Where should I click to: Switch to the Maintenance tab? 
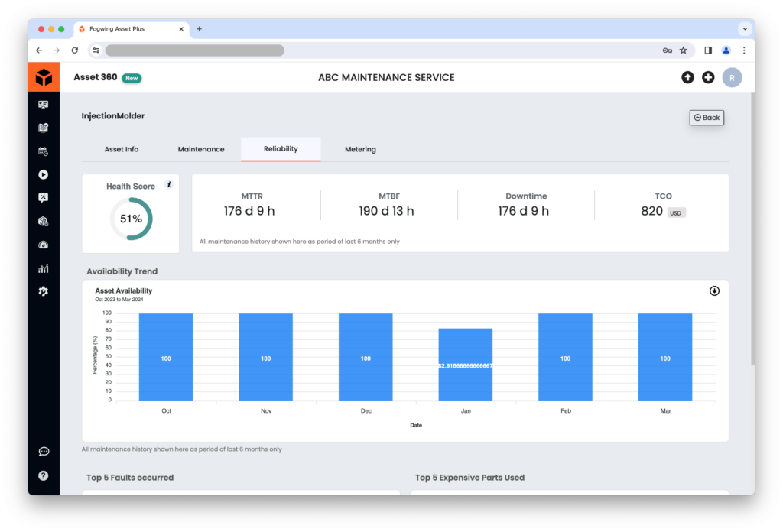click(x=201, y=149)
